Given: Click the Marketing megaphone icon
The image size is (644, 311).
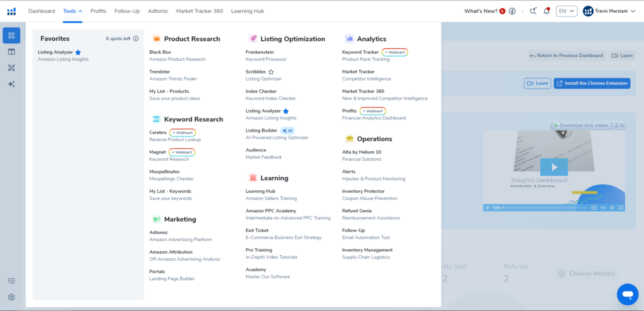Looking at the screenshot, I should [x=156, y=219].
